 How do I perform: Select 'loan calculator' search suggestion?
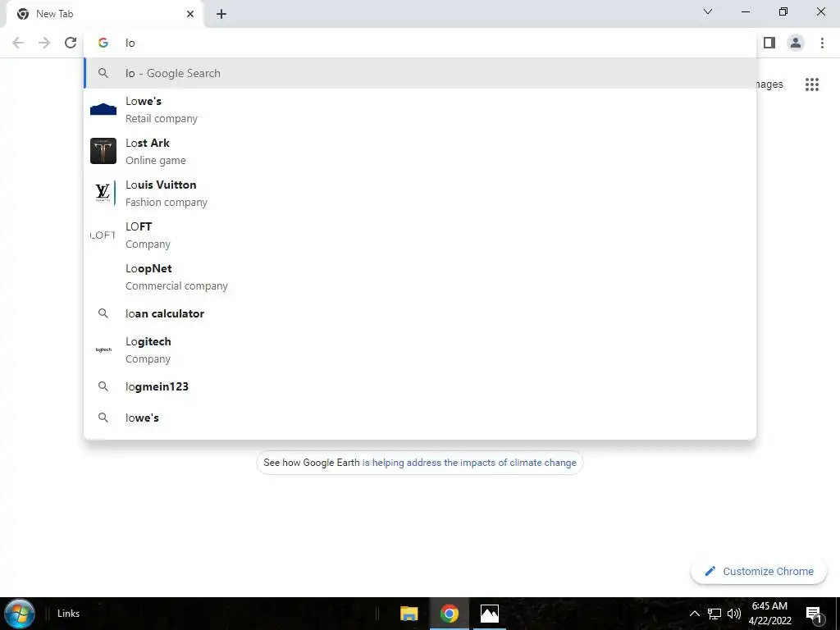tap(420, 313)
